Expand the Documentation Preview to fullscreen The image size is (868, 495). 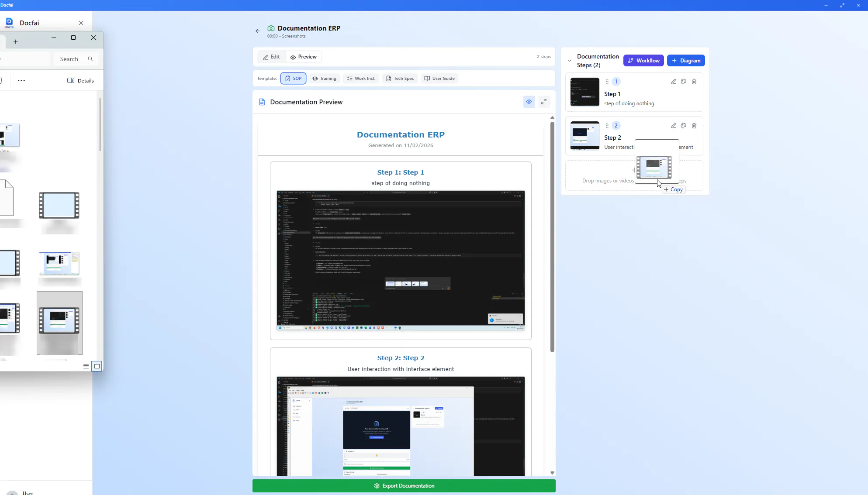point(544,102)
